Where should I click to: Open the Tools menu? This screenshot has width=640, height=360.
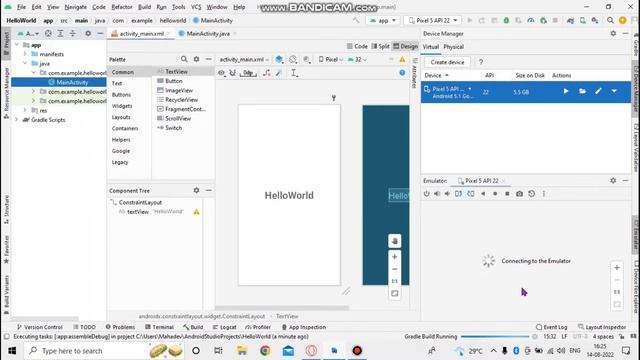pos(178,7)
